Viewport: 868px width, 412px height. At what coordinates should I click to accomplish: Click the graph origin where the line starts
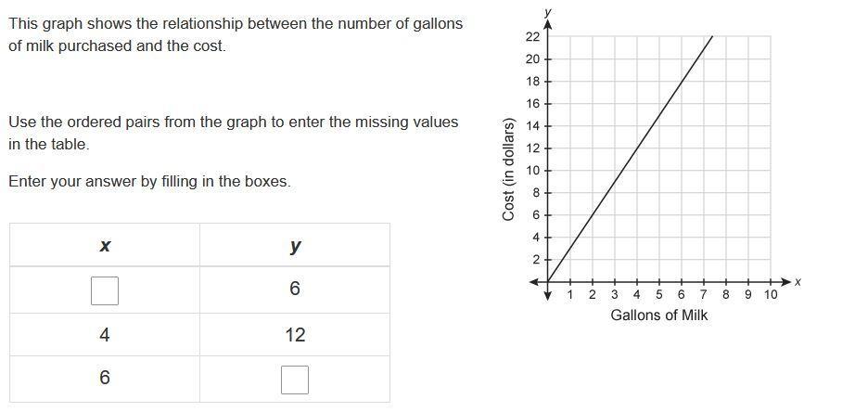click(x=547, y=282)
